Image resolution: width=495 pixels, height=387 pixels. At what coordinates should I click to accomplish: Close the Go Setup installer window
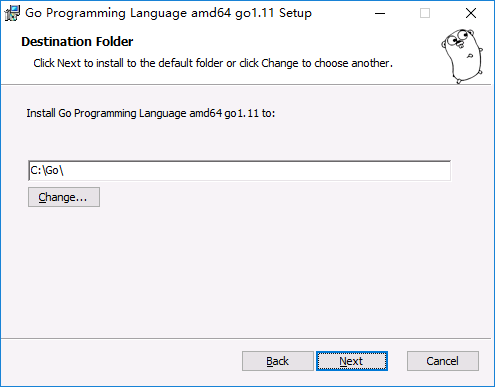(471, 13)
